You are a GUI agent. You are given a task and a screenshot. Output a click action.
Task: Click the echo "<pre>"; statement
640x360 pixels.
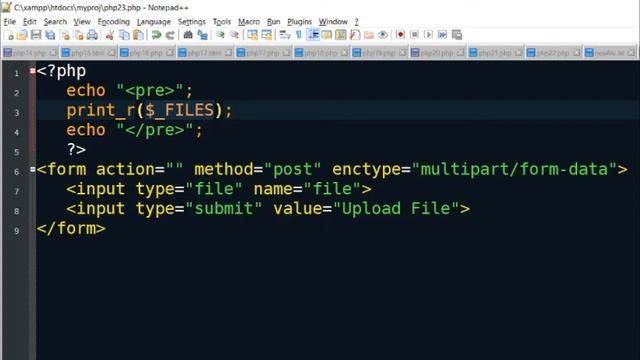(x=129, y=91)
